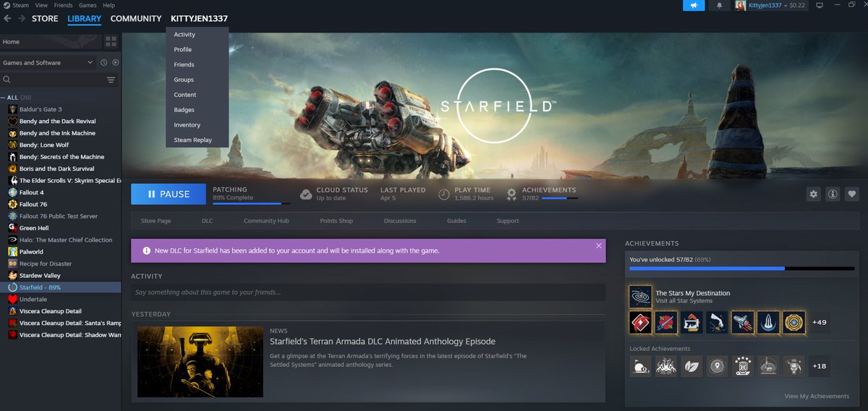Open the Help menu

pyautogui.click(x=109, y=5)
